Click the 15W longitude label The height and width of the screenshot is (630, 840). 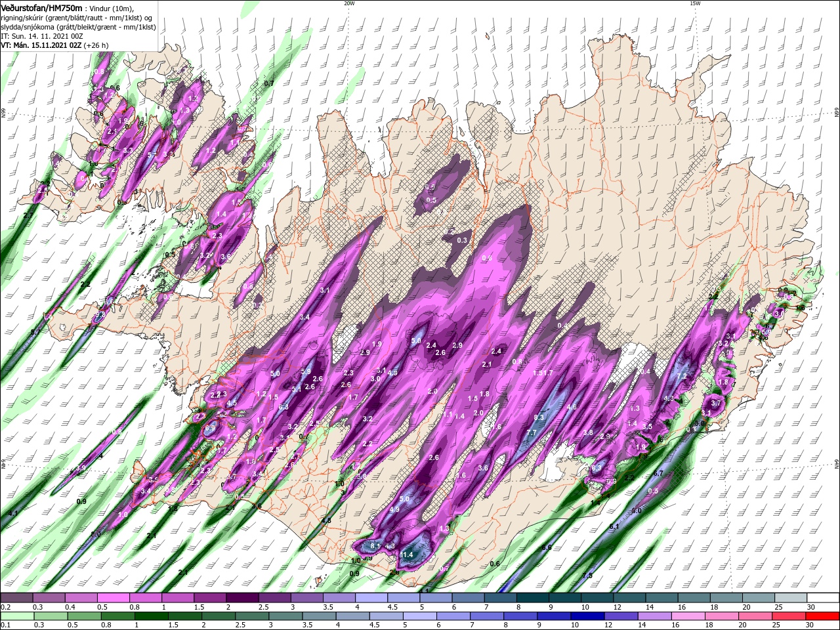(695, 3)
